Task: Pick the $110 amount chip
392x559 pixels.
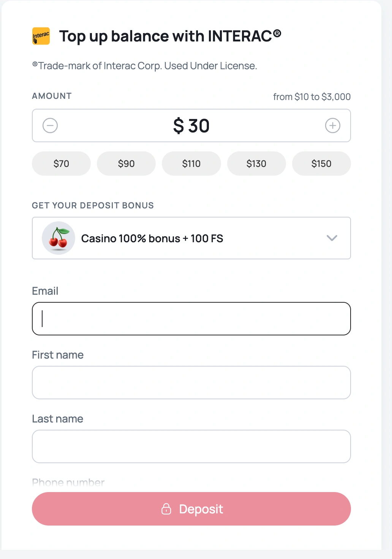Action: point(191,164)
